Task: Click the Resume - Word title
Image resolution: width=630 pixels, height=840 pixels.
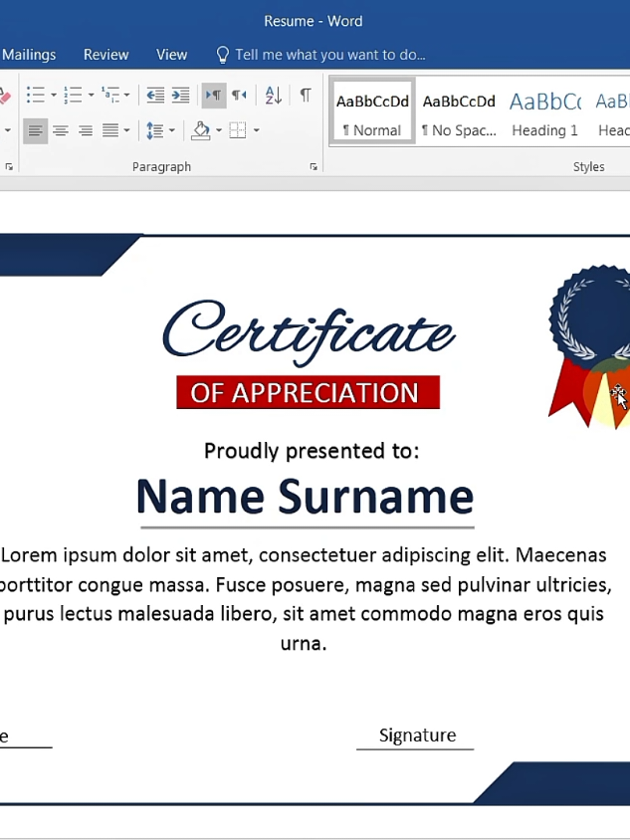Action: (x=314, y=21)
